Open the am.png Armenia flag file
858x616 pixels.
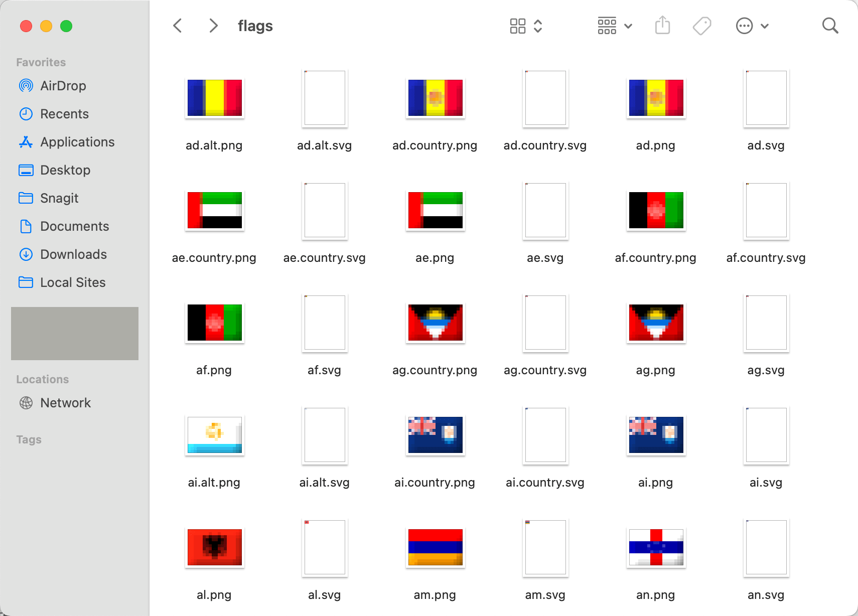click(435, 548)
